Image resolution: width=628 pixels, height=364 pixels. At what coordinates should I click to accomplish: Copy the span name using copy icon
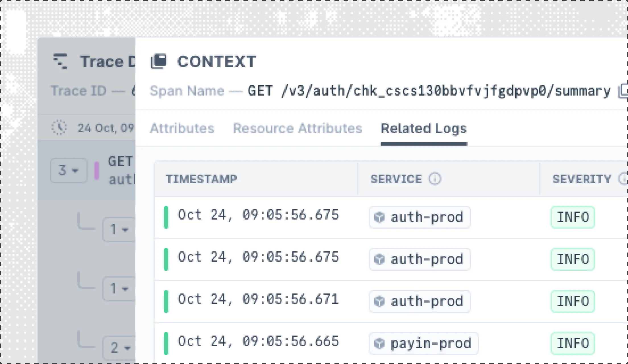pos(623,92)
